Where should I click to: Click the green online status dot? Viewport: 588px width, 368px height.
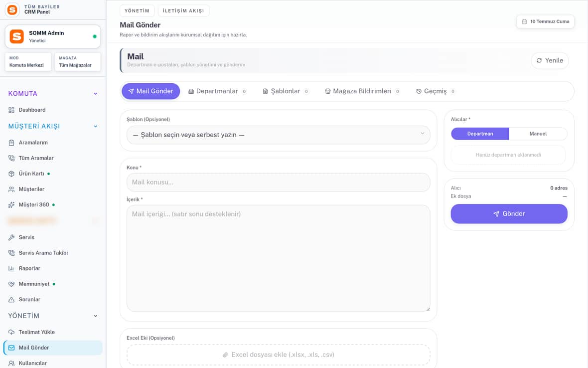95,36
